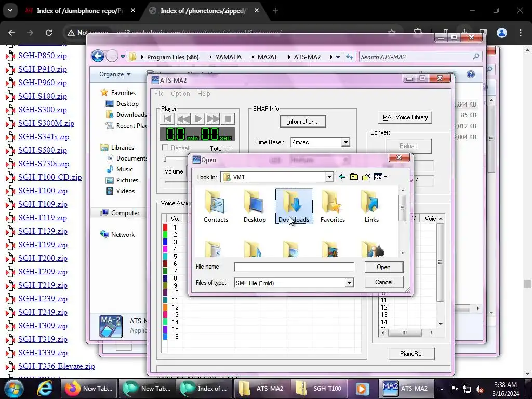The image size is (532, 399).
Task: Click the Information... button
Action: (303, 122)
